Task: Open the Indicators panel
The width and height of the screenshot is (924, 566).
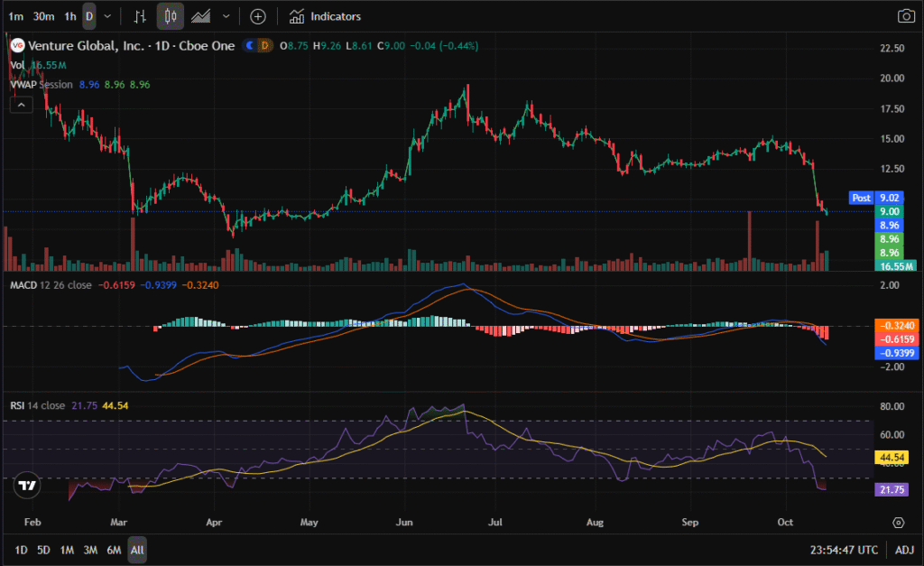Action: [325, 16]
